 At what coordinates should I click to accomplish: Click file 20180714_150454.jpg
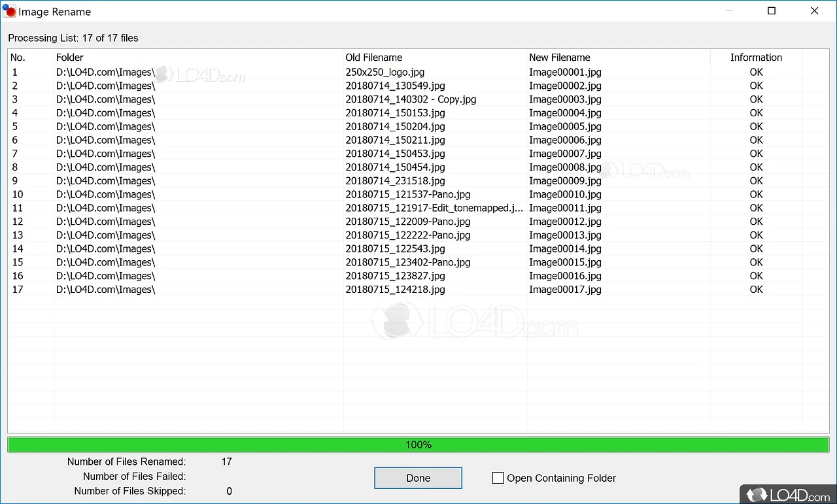coord(395,167)
